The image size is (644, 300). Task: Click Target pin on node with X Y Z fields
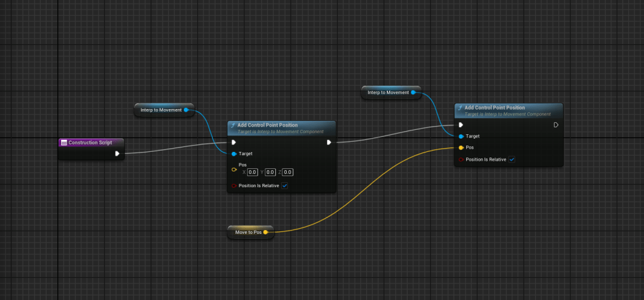(234, 154)
